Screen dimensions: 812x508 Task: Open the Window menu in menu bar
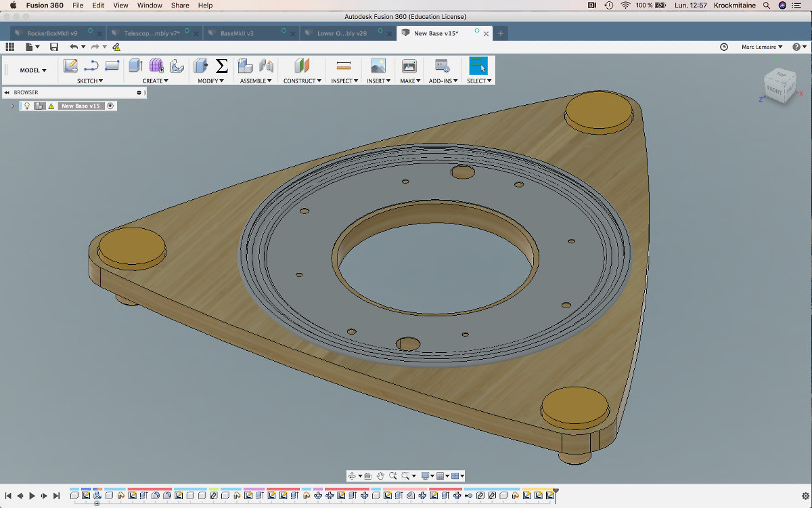tap(150, 5)
